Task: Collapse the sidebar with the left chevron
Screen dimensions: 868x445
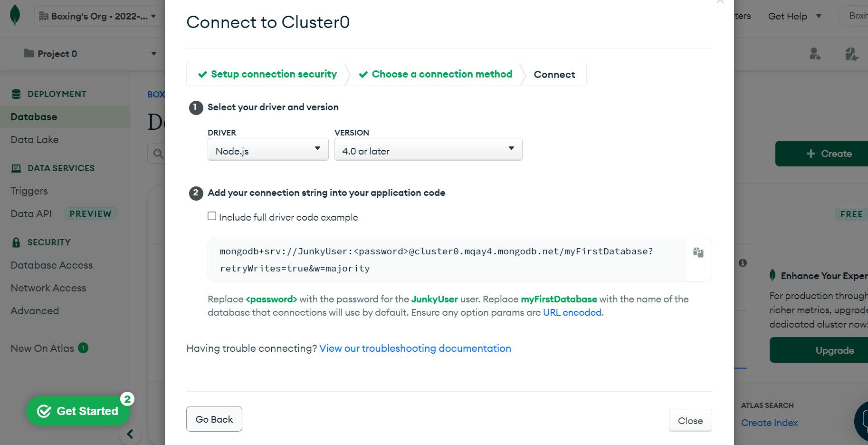Action: (130, 434)
